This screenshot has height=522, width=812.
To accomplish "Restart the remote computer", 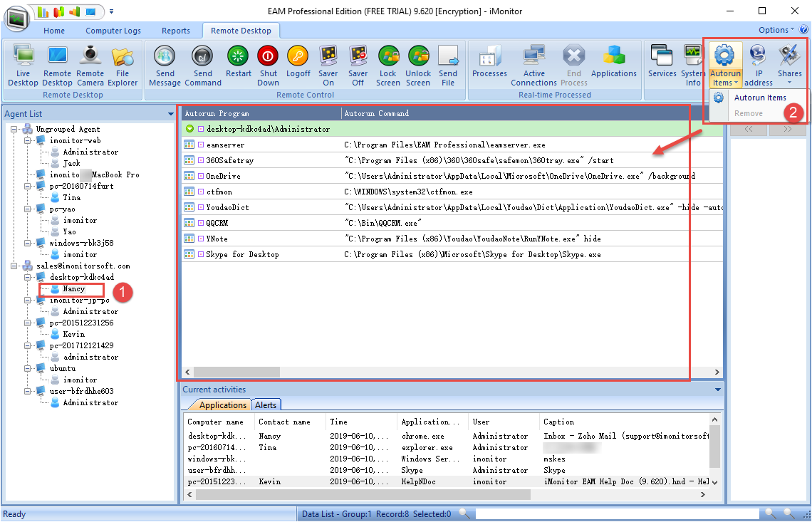I will (x=238, y=62).
